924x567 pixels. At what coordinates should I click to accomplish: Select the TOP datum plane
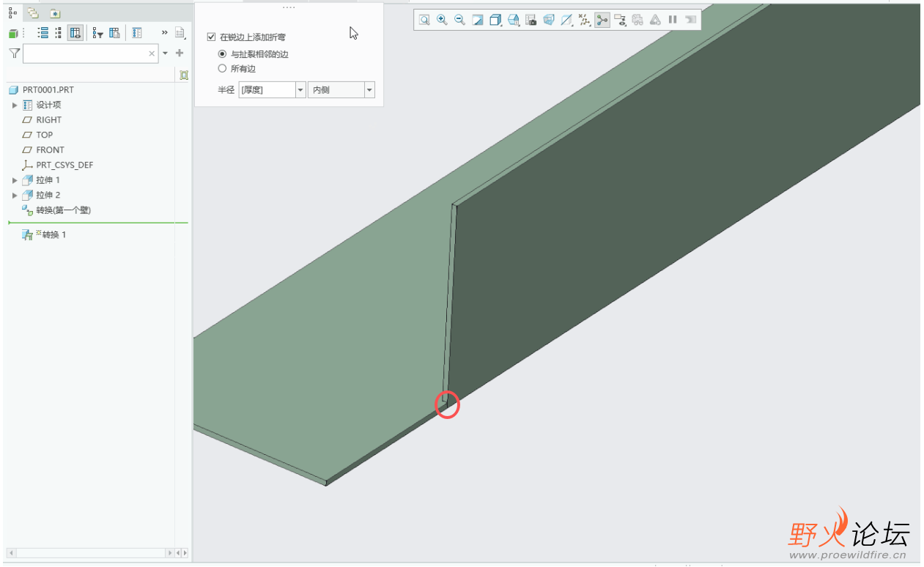point(45,135)
